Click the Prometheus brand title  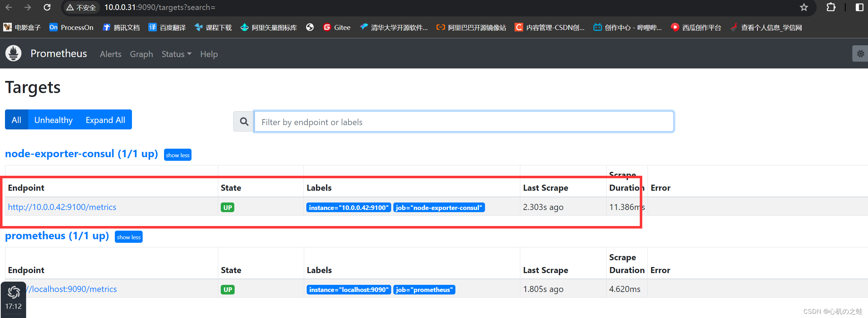59,53
